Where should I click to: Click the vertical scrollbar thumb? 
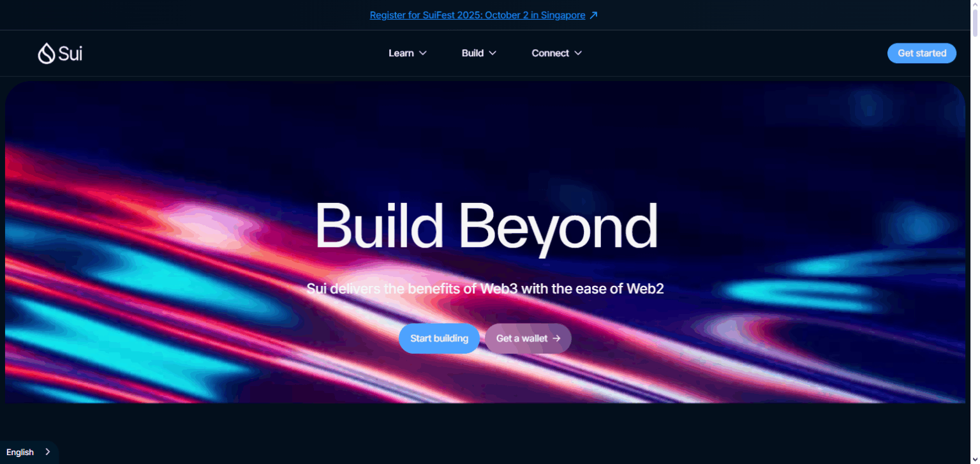click(x=975, y=23)
